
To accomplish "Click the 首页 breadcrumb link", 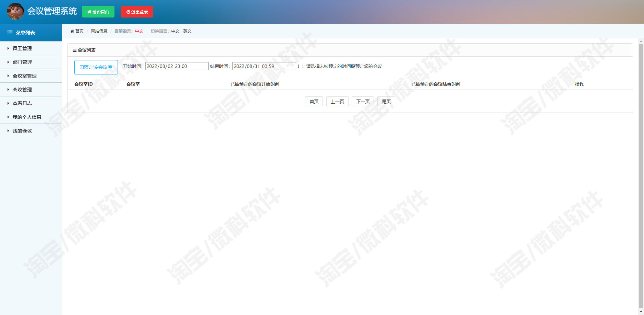I will pos(80,31).
